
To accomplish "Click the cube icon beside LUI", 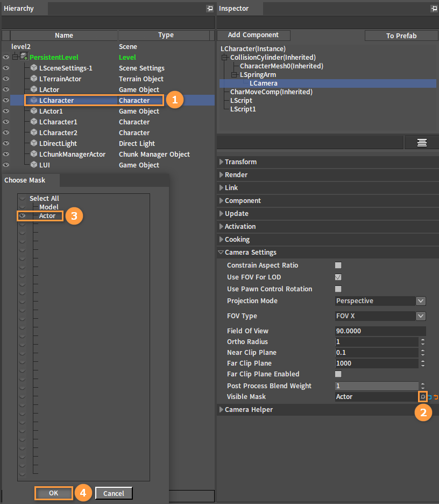I will pyautogui.click(x=34, y=165).
